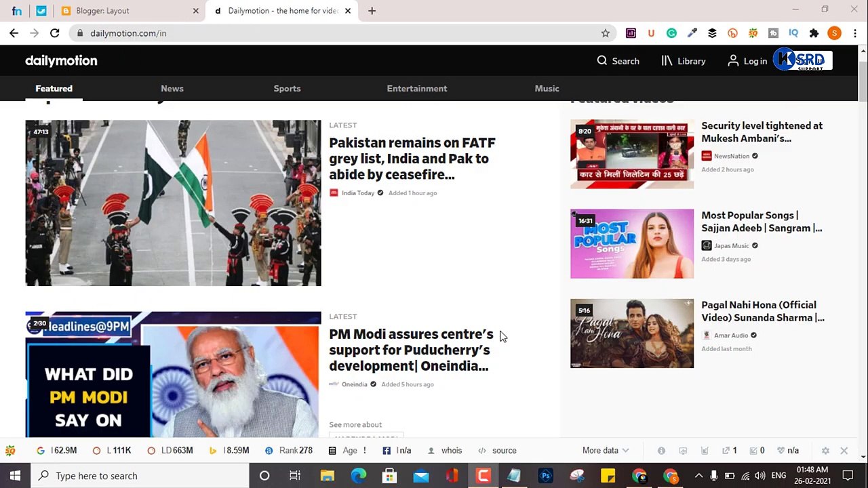The height and width of the screenshot is (488, 868).
Task: Open the India-Pakistan flags video thumbnail
Action: point(173,203)
